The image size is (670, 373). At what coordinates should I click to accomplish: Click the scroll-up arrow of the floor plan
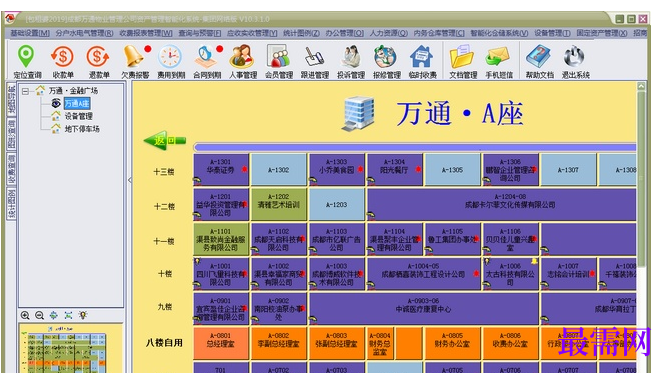(x=641, y=86)
